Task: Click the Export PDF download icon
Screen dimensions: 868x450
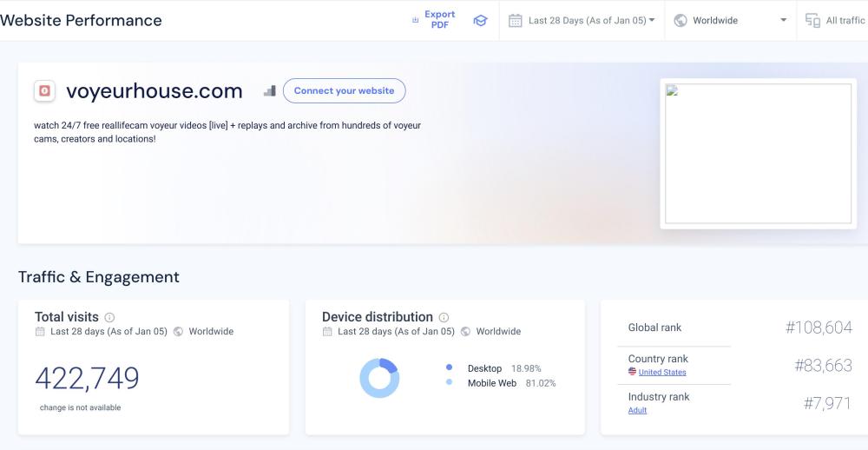Action: tap(416, 20)
